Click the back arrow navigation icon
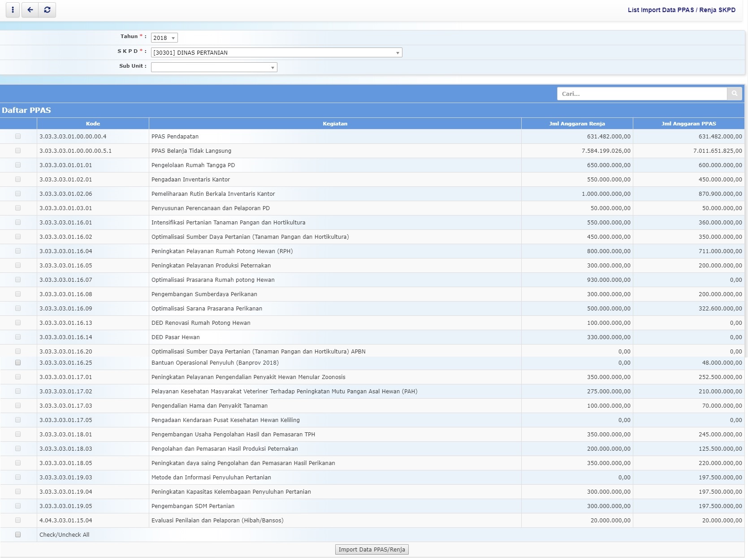Viewport: 748px width, 560px height. (x=30, y=9)
